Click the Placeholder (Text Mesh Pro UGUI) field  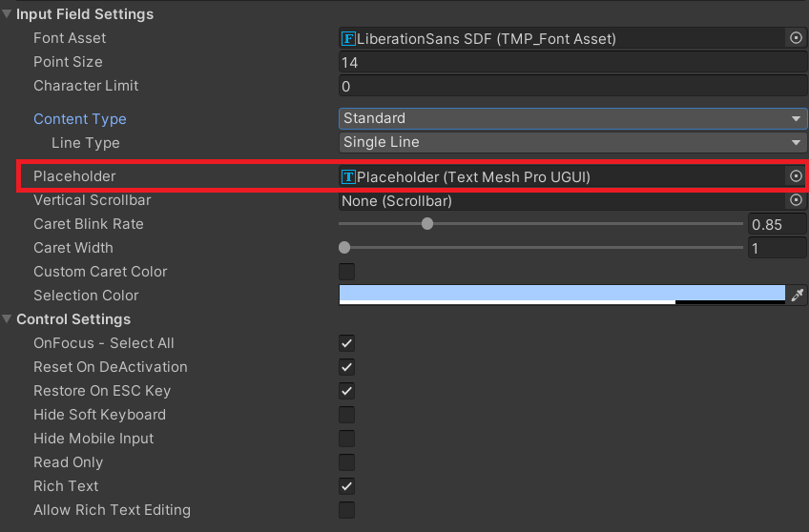coord(564,176)
